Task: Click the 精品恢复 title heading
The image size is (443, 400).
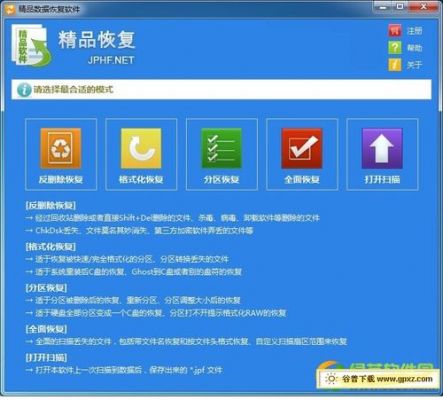Action: [x=97, y=40]
